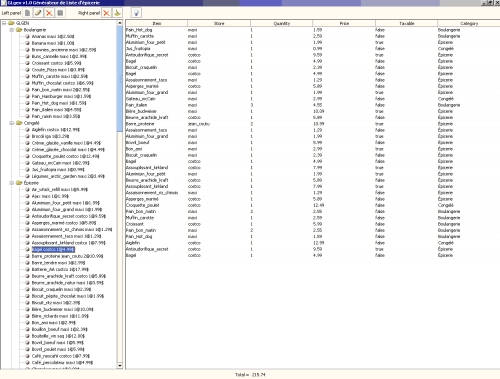The image size is (500, 379).
Task: Click the Boulangerie folder icon
Action: (x=19, y=30)
